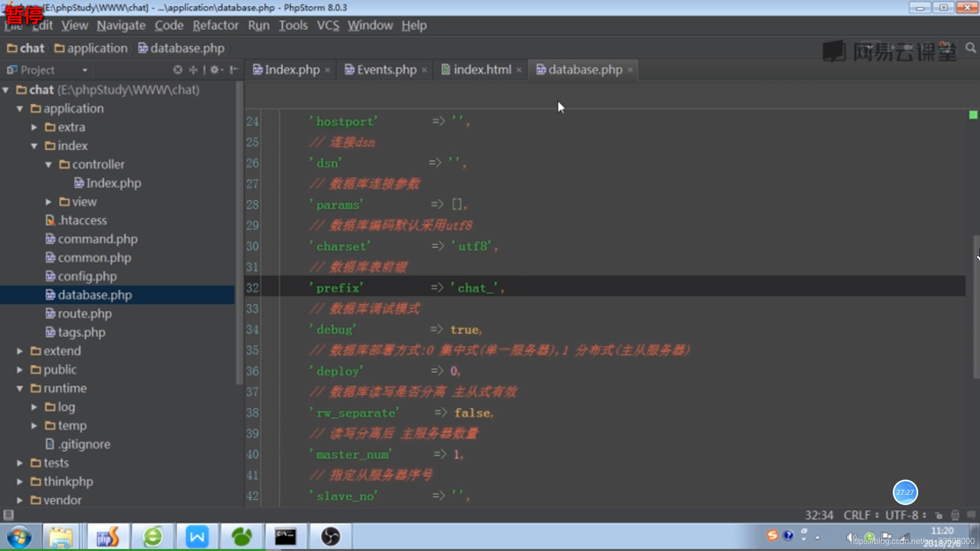Click the search everywhere magnifier icon

(x=971, y=48)
